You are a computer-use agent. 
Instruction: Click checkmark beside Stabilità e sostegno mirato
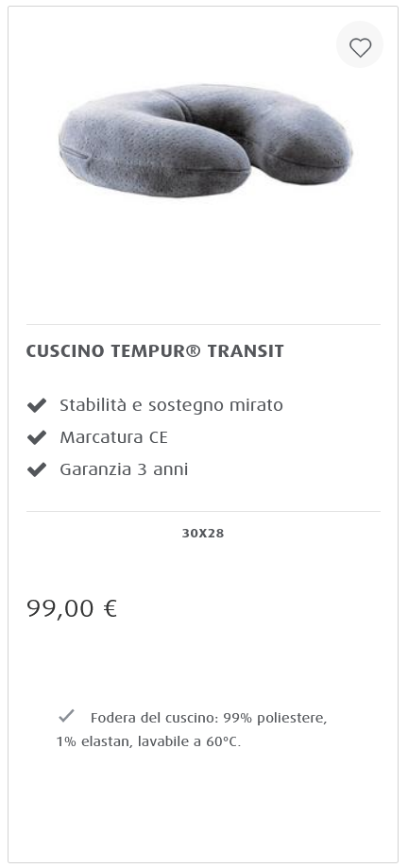click(x=37, y=406)
